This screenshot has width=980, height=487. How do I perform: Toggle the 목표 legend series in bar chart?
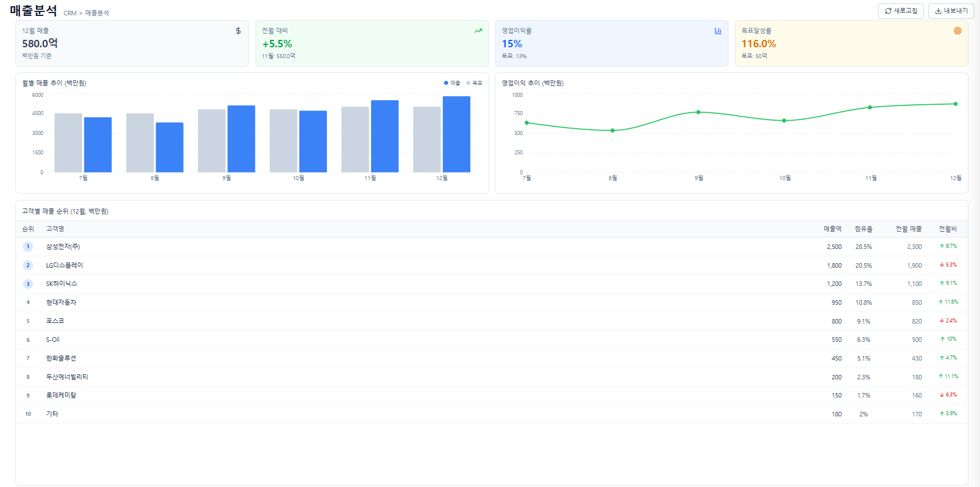474,83
